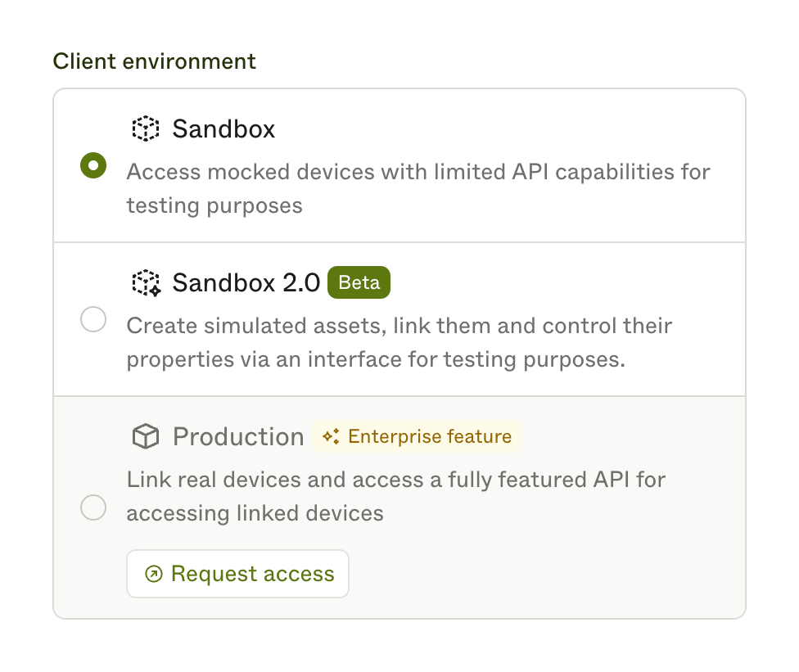799x672 pixels.
Task: Click the Client environment heading
Action: pos(154,61)
